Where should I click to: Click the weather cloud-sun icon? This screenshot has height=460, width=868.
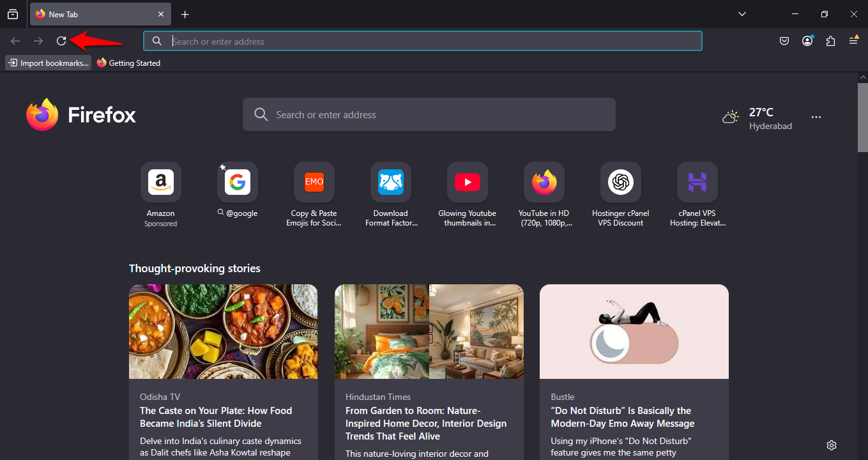pyautogui.click(x=731, y=117)
